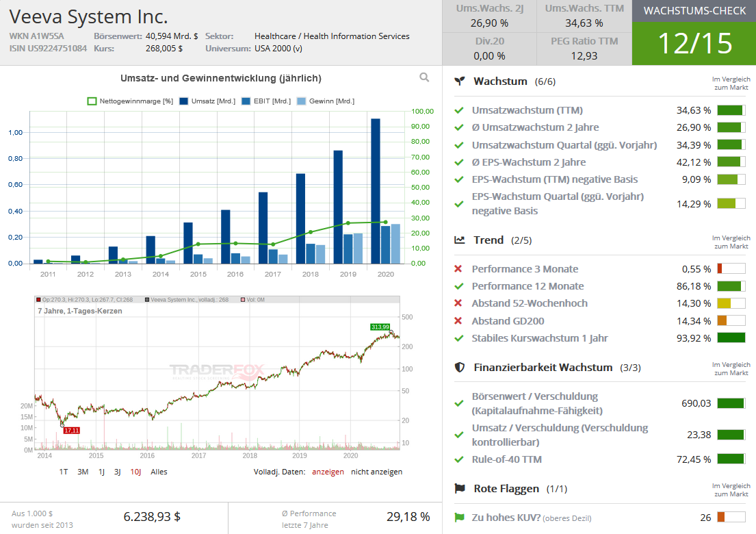Screen dimensions: 756x534
Task: Toggle the Gewinn [Mrd.] legend series
Action: pyautogui.click(x=326, y=101)
